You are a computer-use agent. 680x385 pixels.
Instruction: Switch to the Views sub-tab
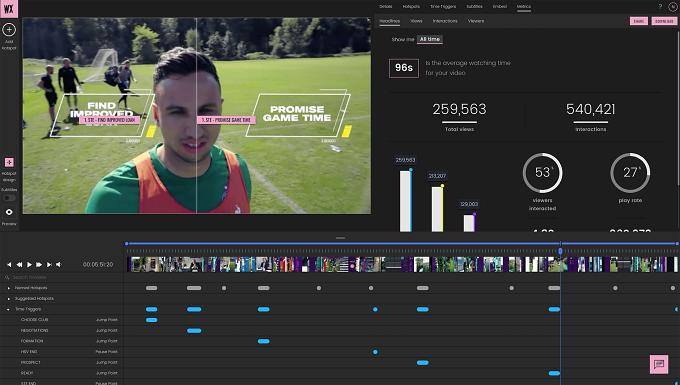click(416, 21)
